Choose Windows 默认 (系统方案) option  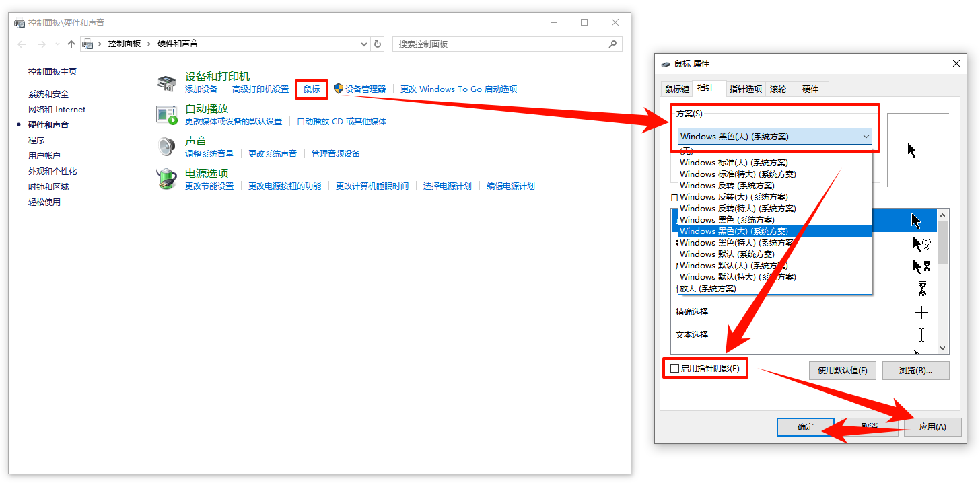point(775,254)
